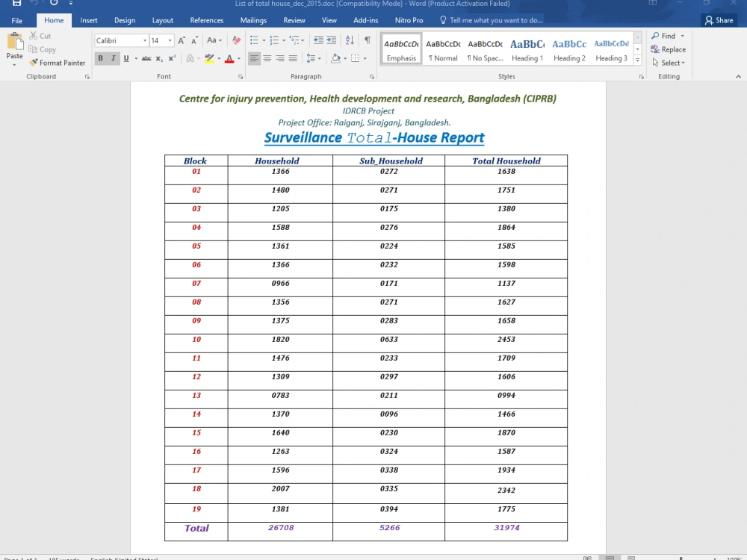Viewport: 747px width, 560px height.
Task: Justify paragraph text
Action: pos(293,58)
